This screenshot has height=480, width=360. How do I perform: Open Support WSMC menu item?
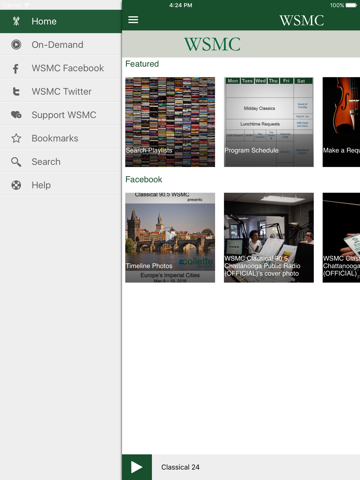click(x=61, y=115)
